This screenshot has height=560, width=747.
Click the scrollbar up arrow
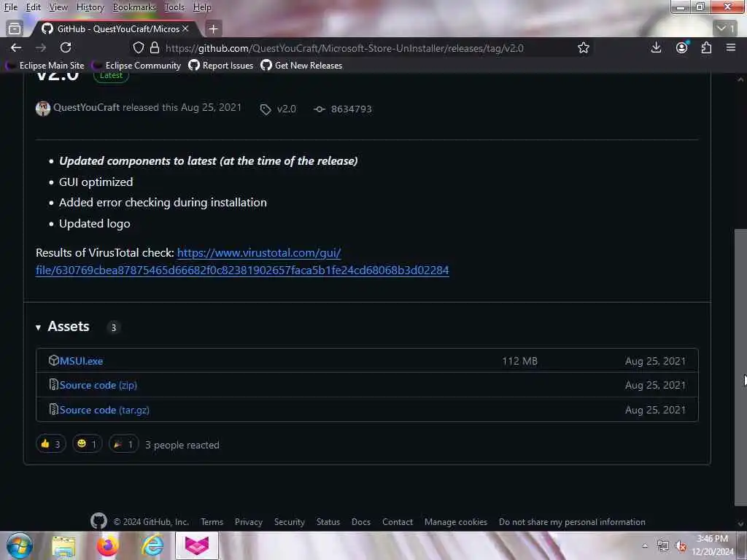point(740,79)
